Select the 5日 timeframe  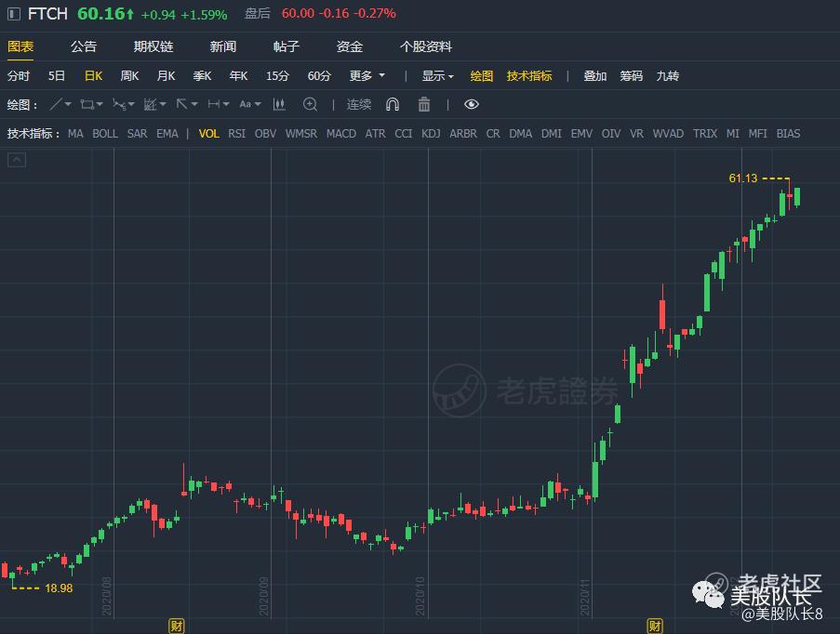pos(56,75)
